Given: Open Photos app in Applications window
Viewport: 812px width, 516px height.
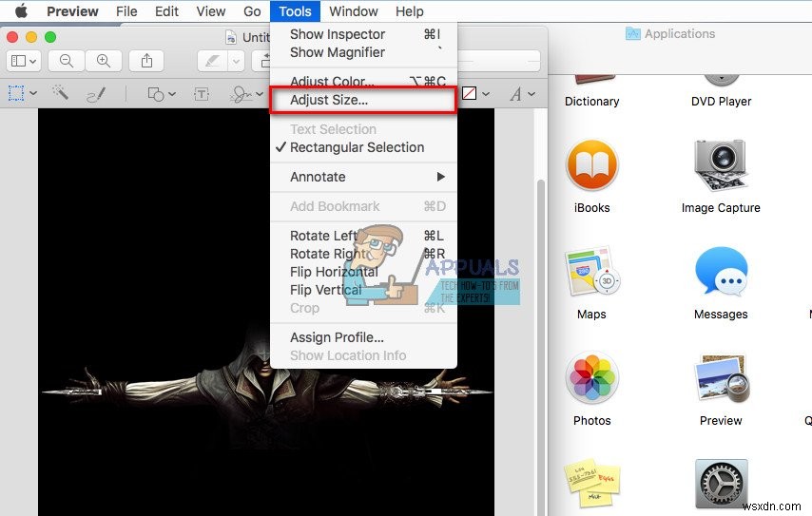Looking at the screenshot, I should [x=592, y=378].
